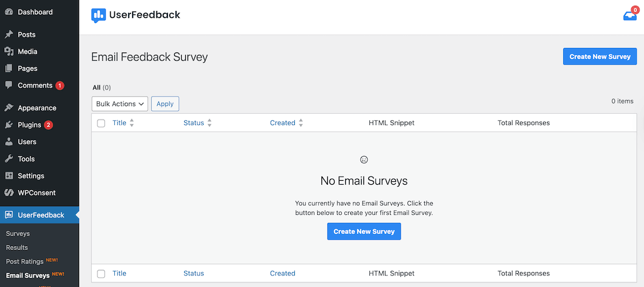Click Status link in table footer
Image resolution: width=644 pixels, height=287 pixels.
194,274
